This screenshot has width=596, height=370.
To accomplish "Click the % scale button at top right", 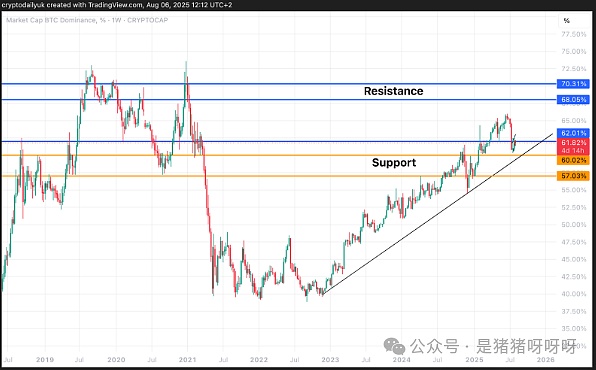I will pos(567,21).
